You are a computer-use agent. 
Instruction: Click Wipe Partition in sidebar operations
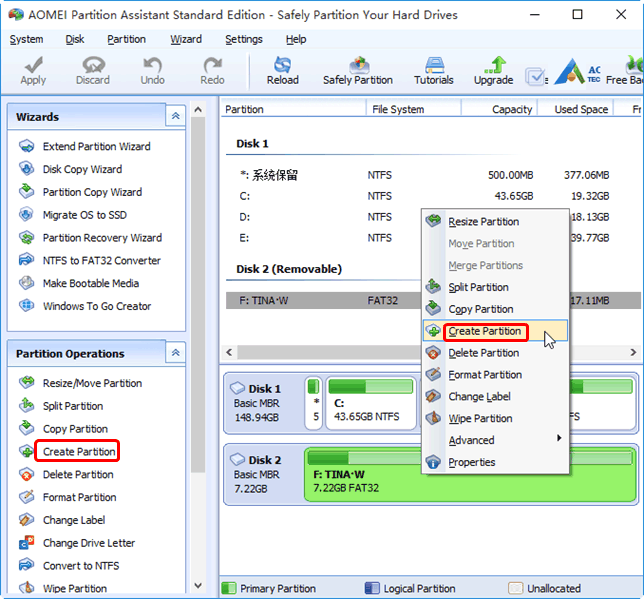pyautogui.click(x=63, y=588)
